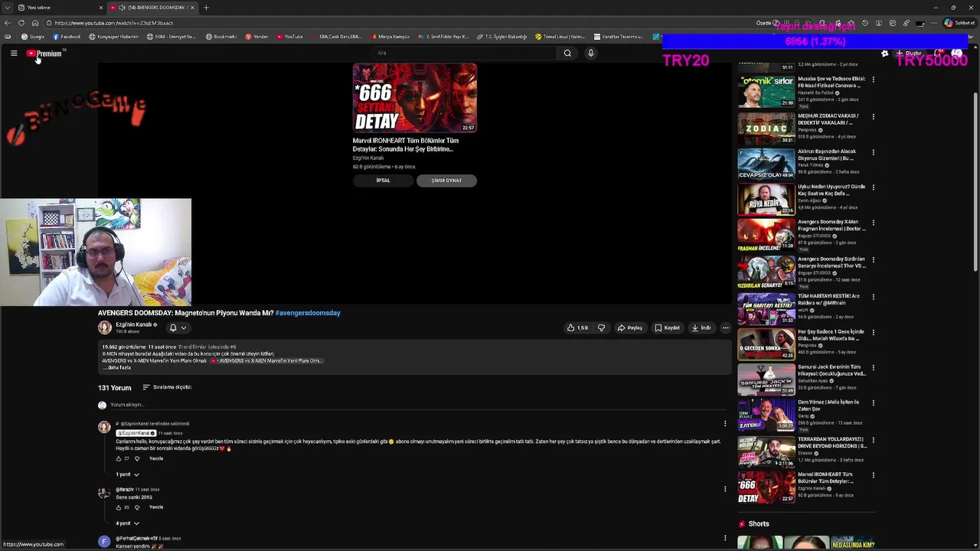Image resolution: width=980 pixels, height=551 pixels.
Task: Expand '4 yanıt' replies
Action: pos(127,523)
